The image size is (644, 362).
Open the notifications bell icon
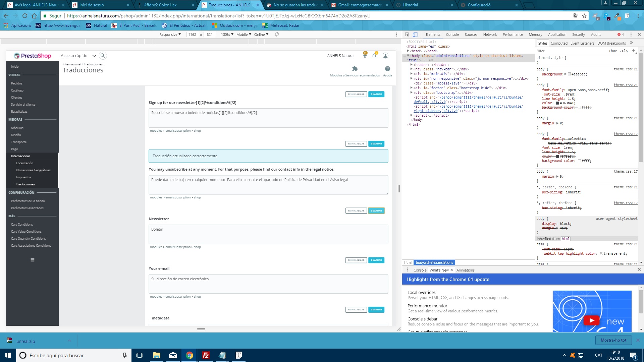tap(374, 56)
